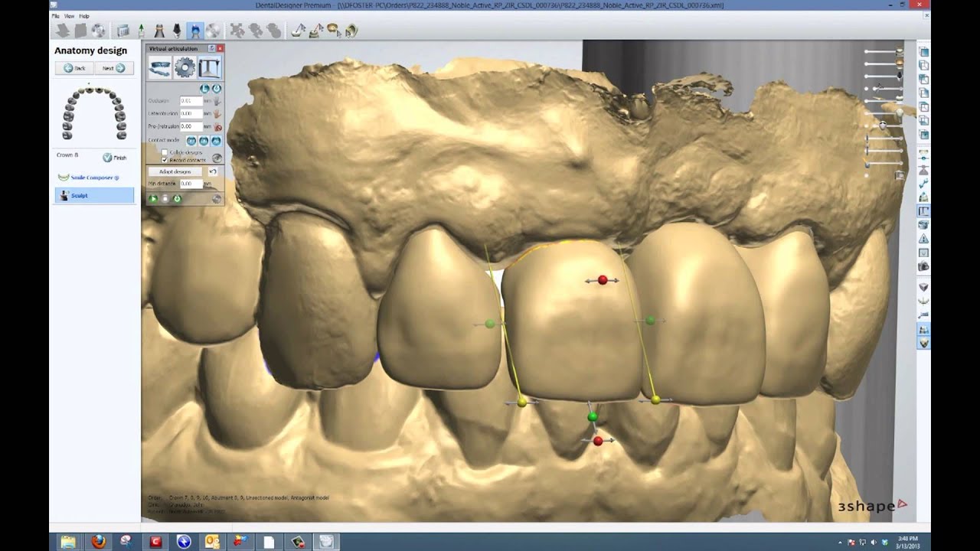Select the highlighted blue crown design step
This screenshot has height=551, width=980.
coord(195,31)
